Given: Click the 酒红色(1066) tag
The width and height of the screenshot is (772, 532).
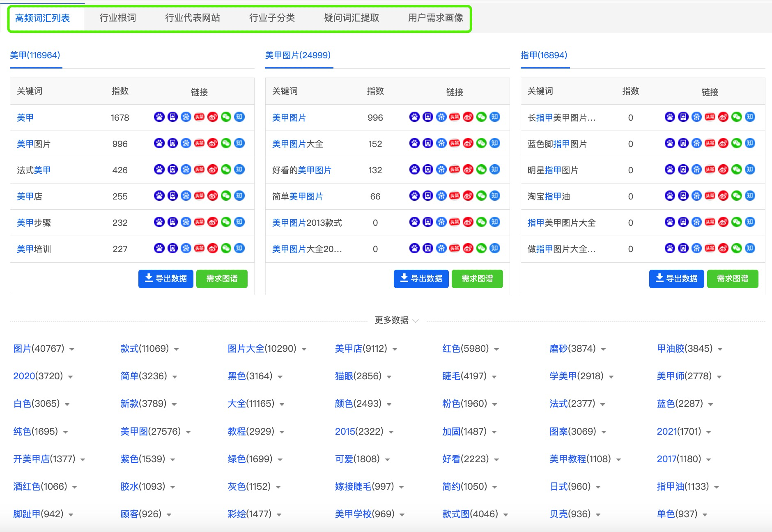Looking at the screenshot, I should 40,486.
